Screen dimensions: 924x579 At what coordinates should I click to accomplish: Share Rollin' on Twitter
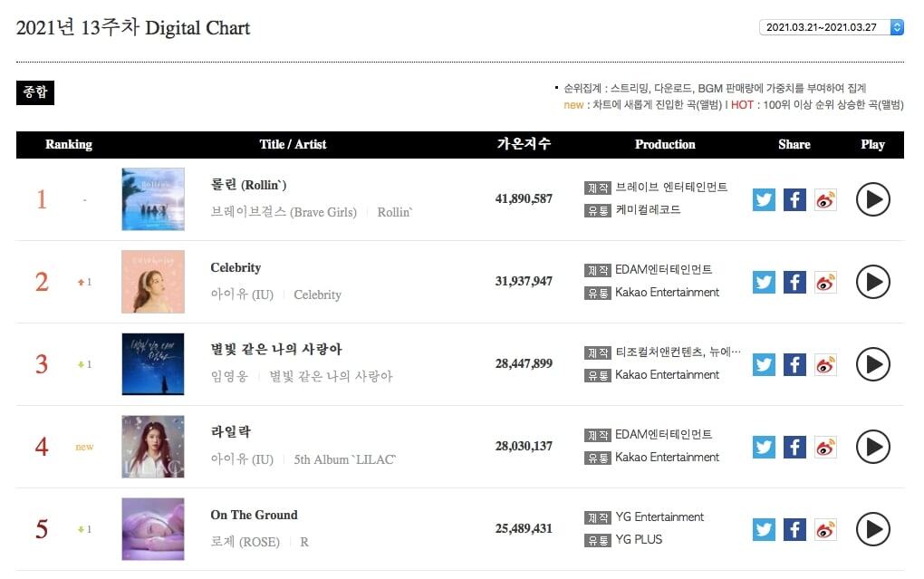(x=764, y=199)
